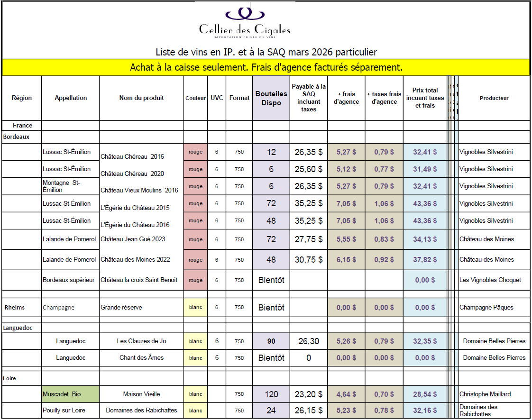The image size is (532, 420).
Task: Click bottle count 120 for Maison Vieille
Action: click(271, 394)
